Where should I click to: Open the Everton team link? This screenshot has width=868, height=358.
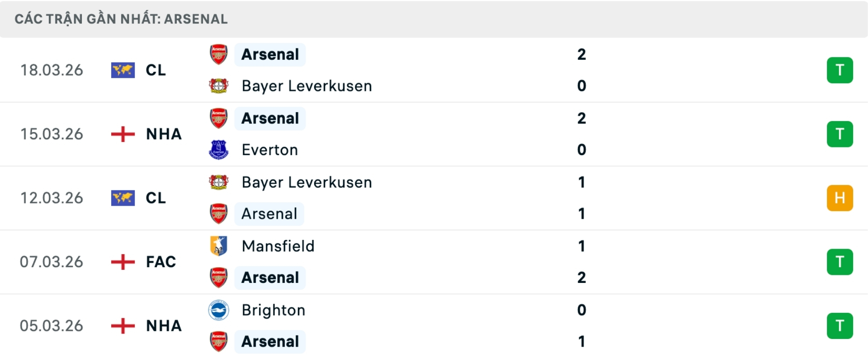[x=270, y=150]
